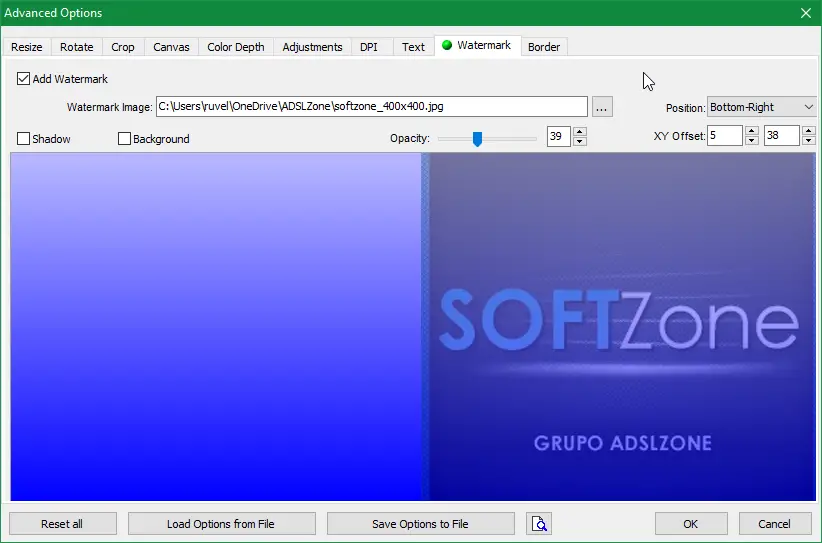Switch to the Rotate tab
Image resolution: width=822 pixels, height=543 pixels.
click(x=77, y=47)
